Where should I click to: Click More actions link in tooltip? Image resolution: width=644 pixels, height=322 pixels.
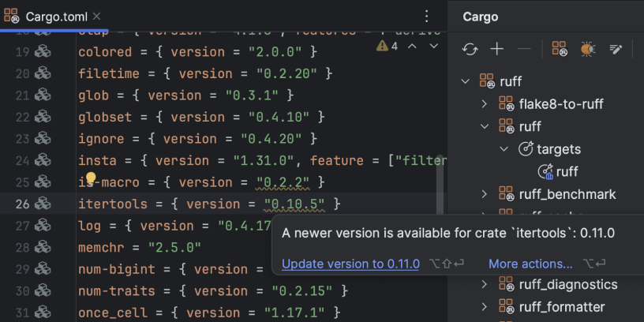point(530,264)
